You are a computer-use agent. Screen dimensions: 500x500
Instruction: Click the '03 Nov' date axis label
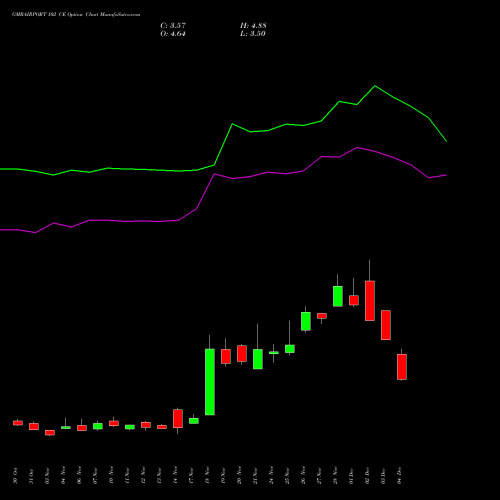[x=47, y=476]
